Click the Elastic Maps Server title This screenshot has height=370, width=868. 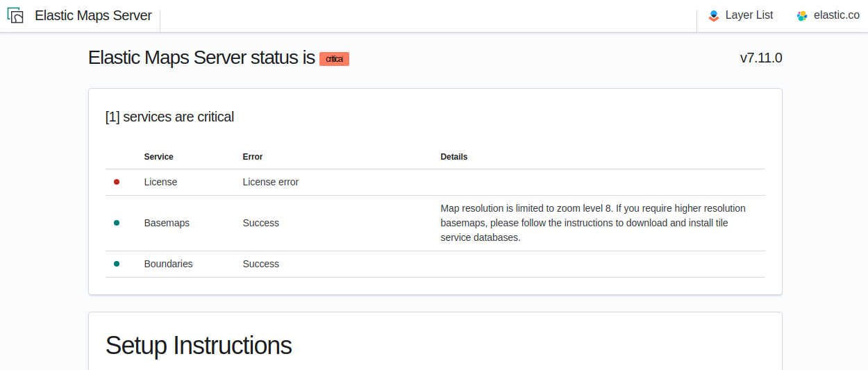click(93, 15)
